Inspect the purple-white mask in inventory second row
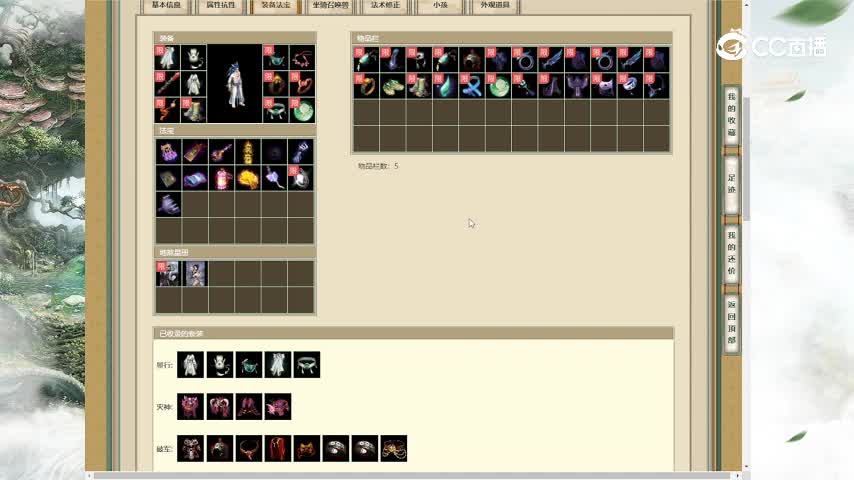Image resolution: width=854 pixels, height=480 pixels. 603,86
